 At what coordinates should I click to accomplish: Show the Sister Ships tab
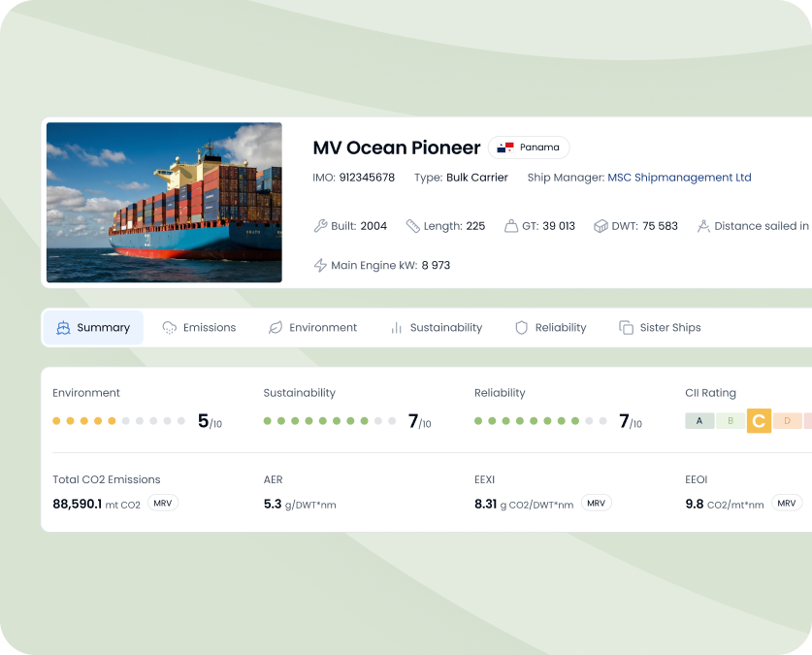click(x=660, y=328)
